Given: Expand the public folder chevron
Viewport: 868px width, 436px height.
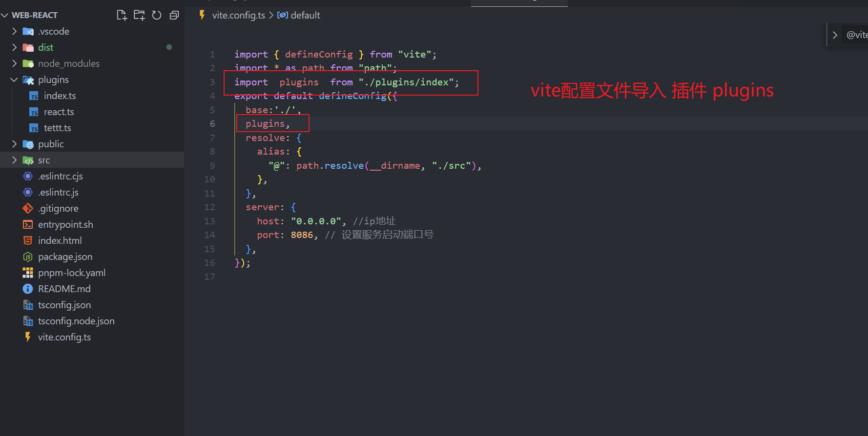Looking at the screenshot, I should [x=14, y=144].
